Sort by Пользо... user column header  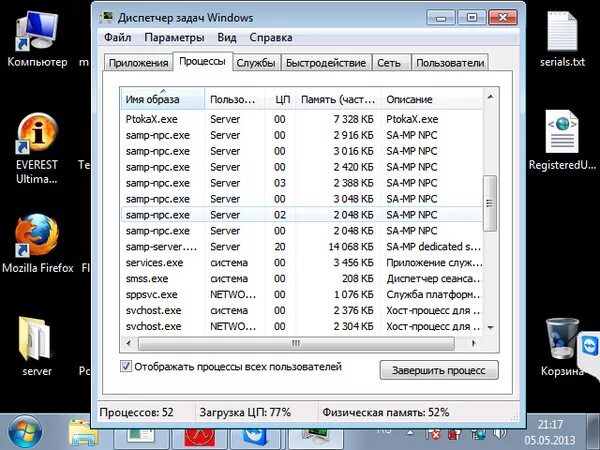coord(235,99)
